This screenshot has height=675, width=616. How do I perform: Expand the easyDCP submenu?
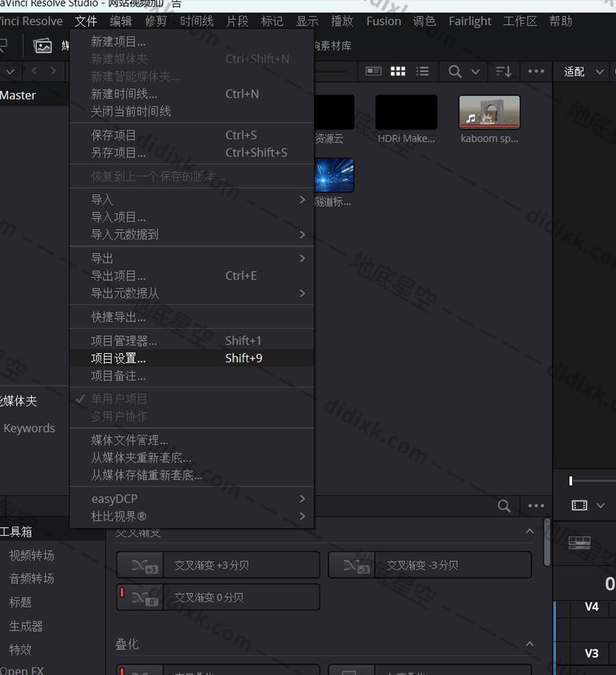coord(302,499)
